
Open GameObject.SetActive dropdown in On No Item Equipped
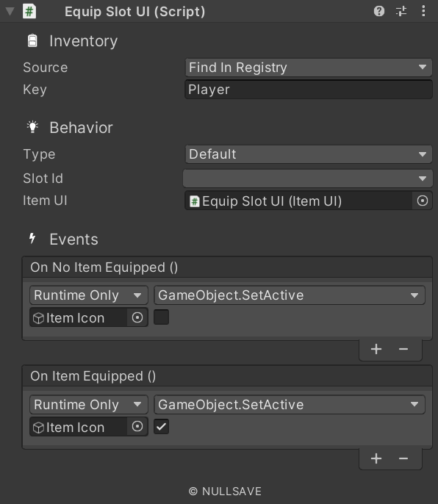(290, 295)
